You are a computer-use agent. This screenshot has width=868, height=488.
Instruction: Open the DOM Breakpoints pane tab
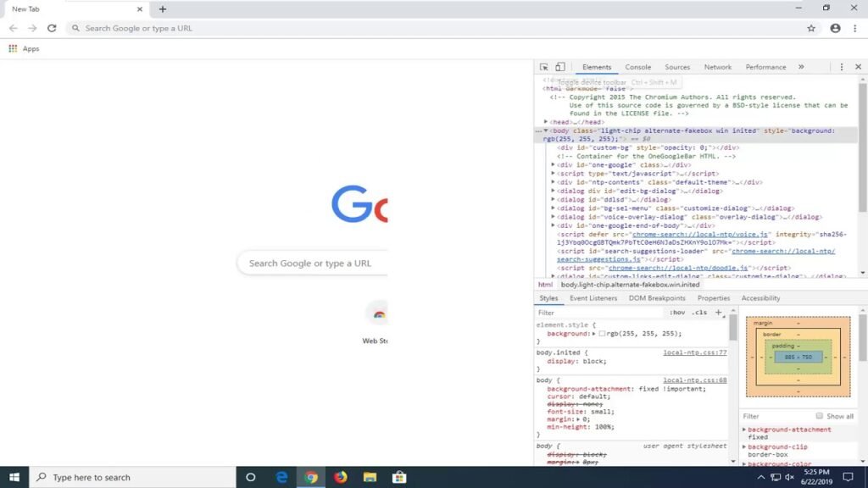[657, 298]
